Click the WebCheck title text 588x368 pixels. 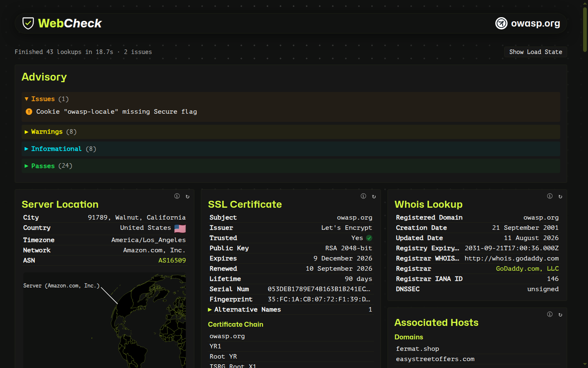click(70, 23)
